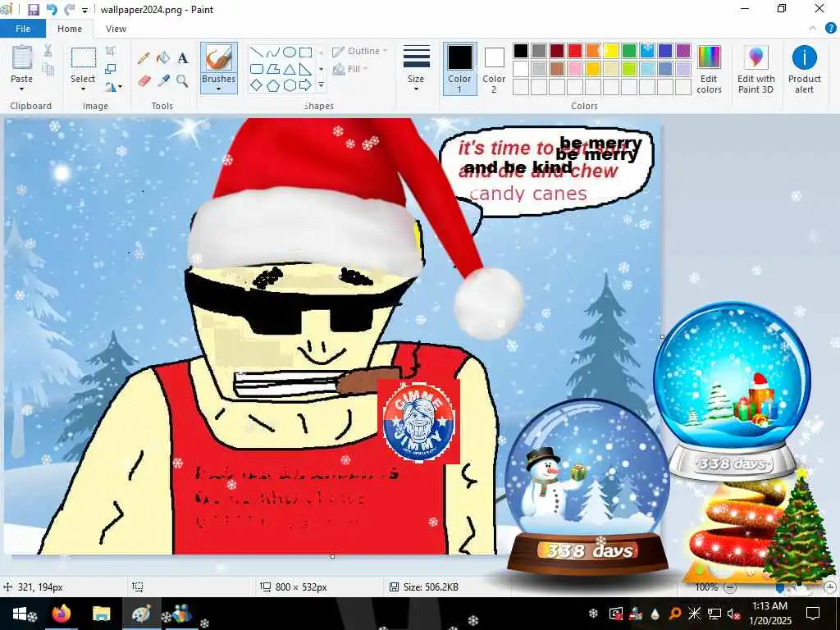Choose the Right arrow shape
Screen dimensions: 840x630
[x=305, y=85]
